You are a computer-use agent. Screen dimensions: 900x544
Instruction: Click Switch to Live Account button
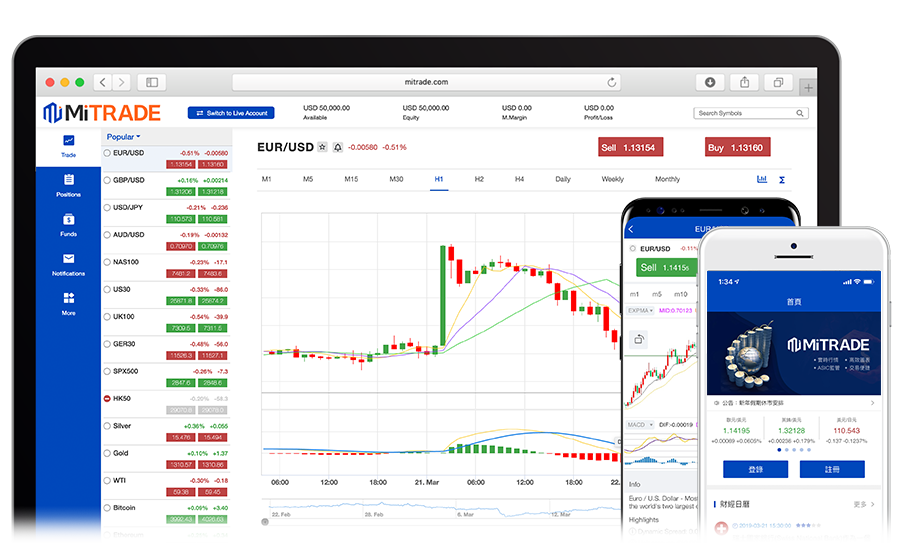231,113
